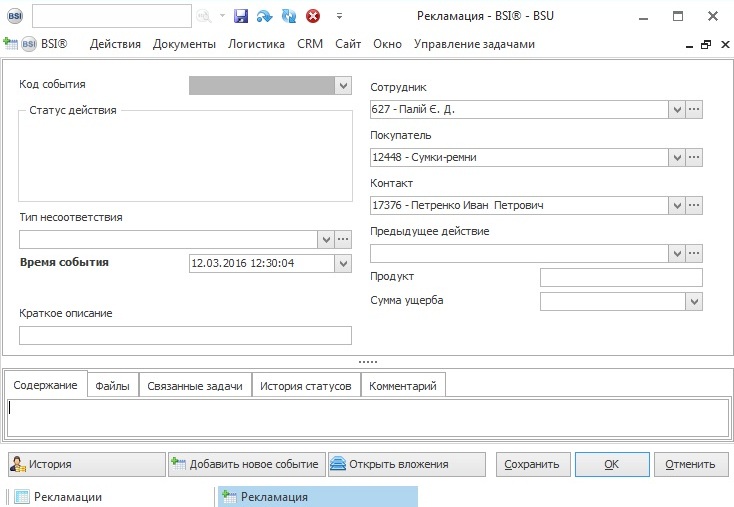
Task: Expand the Код события dropdown
Action: (343, 86)
